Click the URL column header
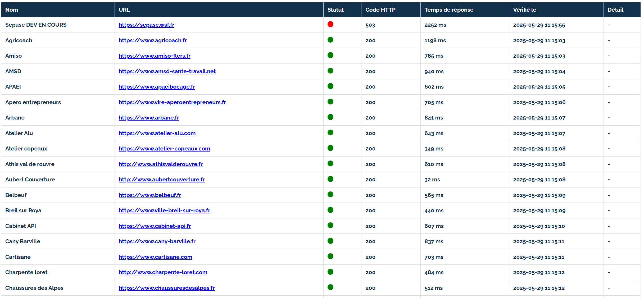Image resolution: width=644 pixels, height=298 pixels. 219,10
